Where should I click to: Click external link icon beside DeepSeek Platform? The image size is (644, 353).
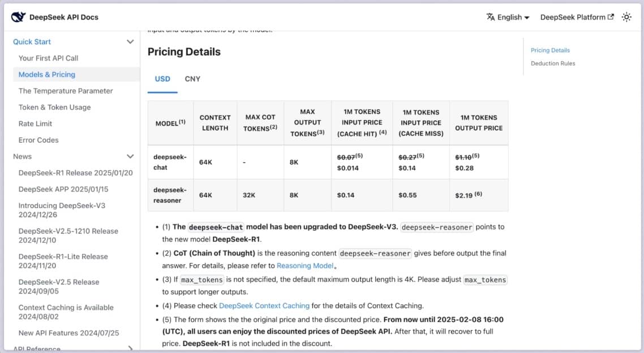611,17
